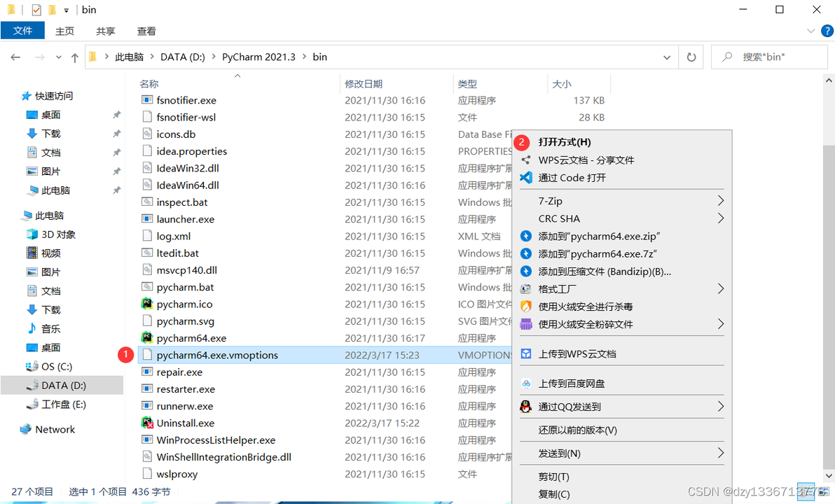Click the scroll up arrow of file list
Viewport: 835px width, 504px height.
point(829,81)
